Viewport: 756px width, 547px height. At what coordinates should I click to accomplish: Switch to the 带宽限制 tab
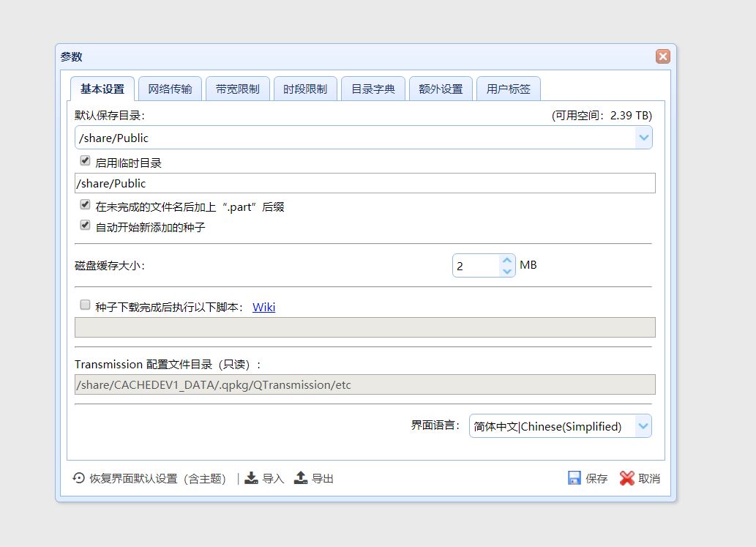(x=237, y=87)
